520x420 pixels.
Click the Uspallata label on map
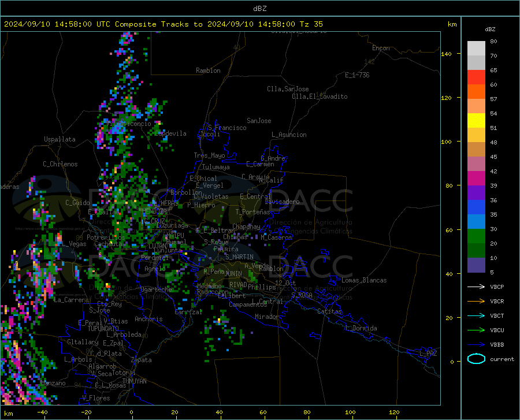60,139
